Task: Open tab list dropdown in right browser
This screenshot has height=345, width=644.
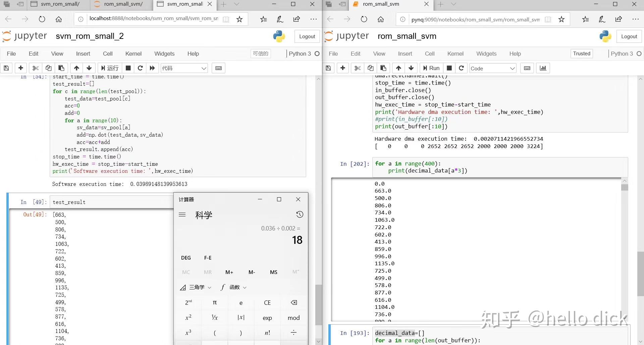Action: (x=453, y=4)
